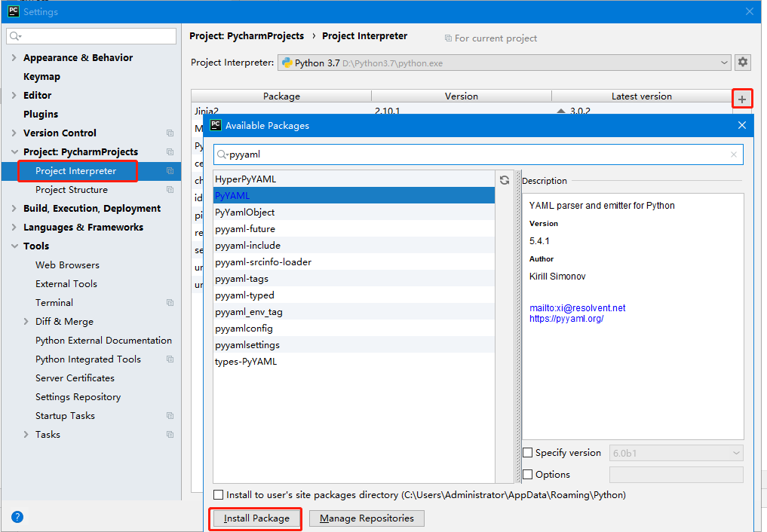Screen dimensions: 767x532
Task: Enable the Options checkbox
Action: click(528, 475)
